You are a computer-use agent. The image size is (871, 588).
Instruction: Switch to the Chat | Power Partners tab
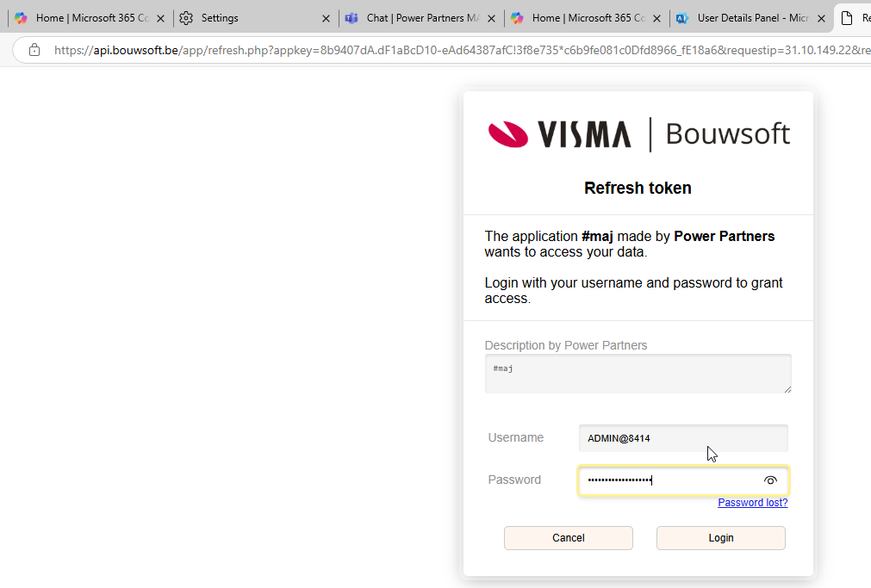(x=420, y=18)
